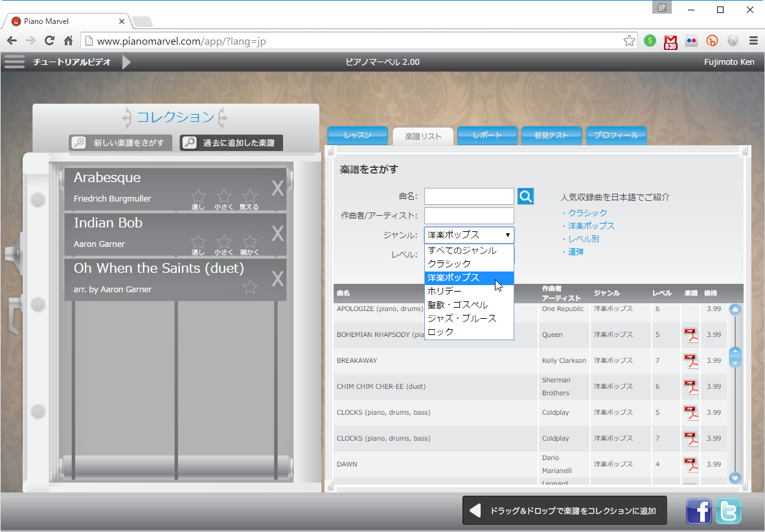
Task: Click the star on Oh When the Saints
Action: [x=250, y=287]
